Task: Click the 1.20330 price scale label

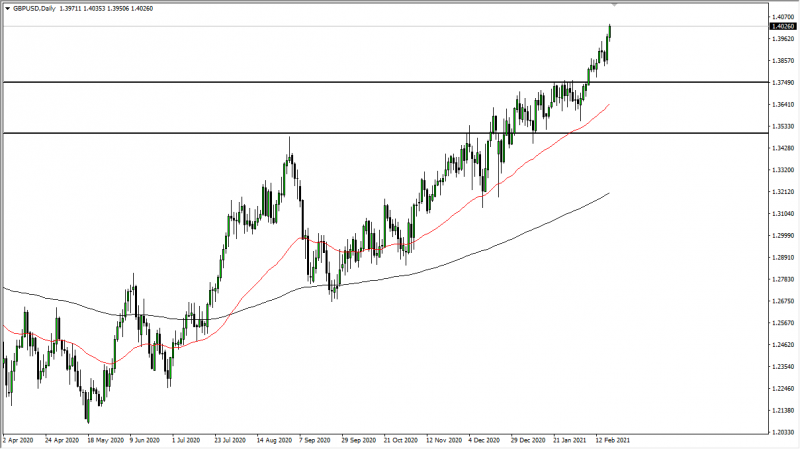Action: (x=783, y=432)
